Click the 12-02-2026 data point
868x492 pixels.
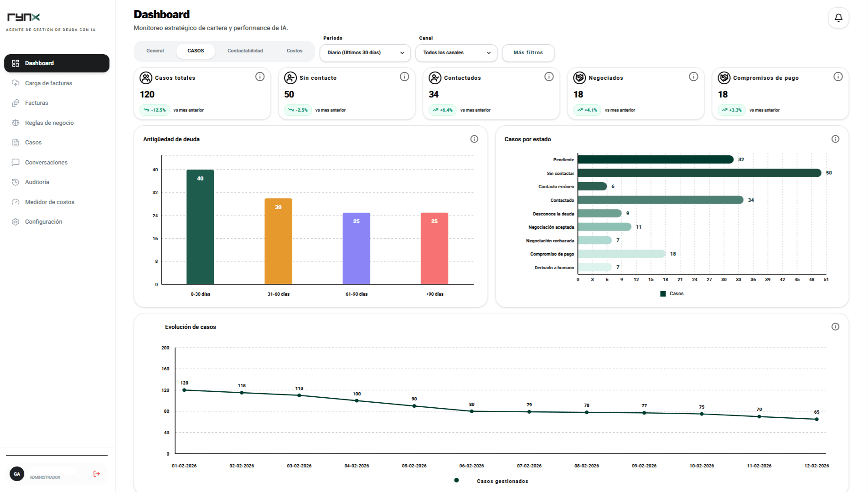pos(816,419)
